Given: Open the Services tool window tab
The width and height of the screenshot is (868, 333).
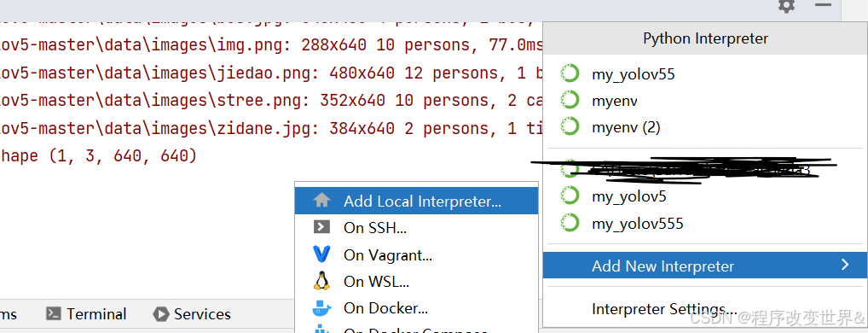Looking at the screenshot, I should pyautogui.click(x=192, y=314).
